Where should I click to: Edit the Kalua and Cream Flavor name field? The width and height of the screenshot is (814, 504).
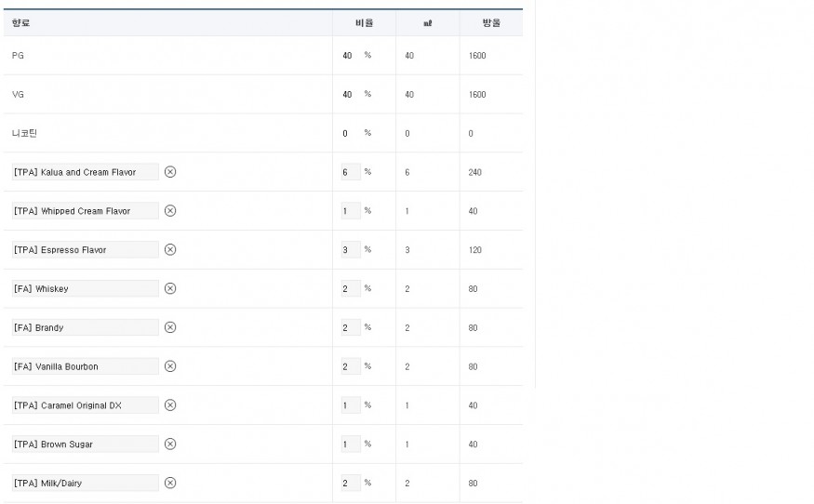[x=85, y=172]
